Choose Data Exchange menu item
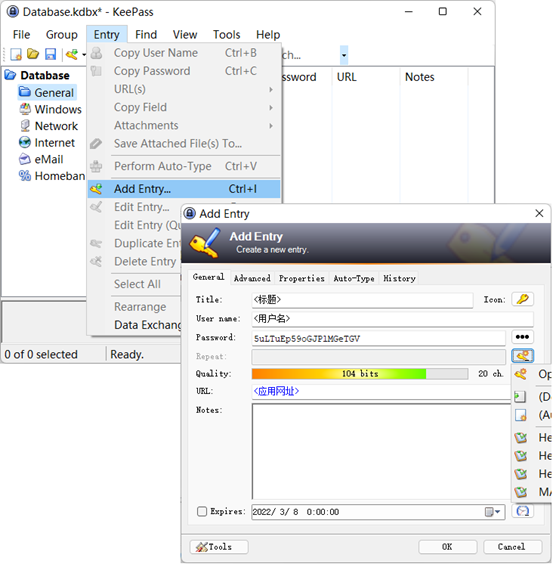The width and height of the screenshot is (553, 564). 148,324
